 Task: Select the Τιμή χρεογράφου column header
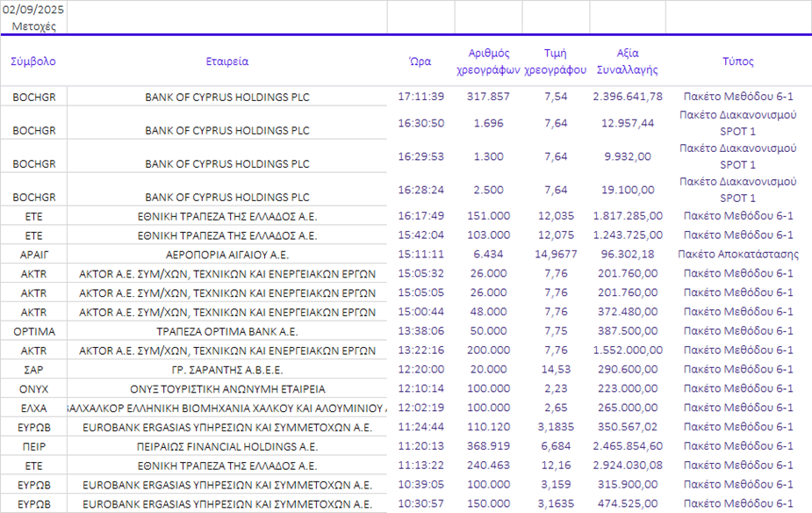tap(555, 61)
